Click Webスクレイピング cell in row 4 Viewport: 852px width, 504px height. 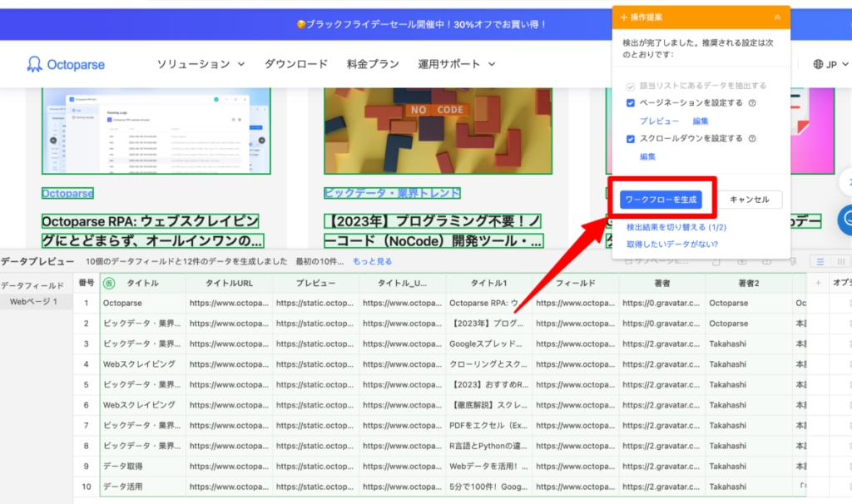pos(143,364)
